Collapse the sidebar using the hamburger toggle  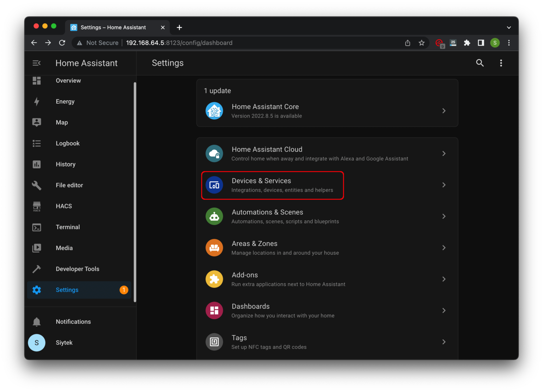[x=36, y=63]
